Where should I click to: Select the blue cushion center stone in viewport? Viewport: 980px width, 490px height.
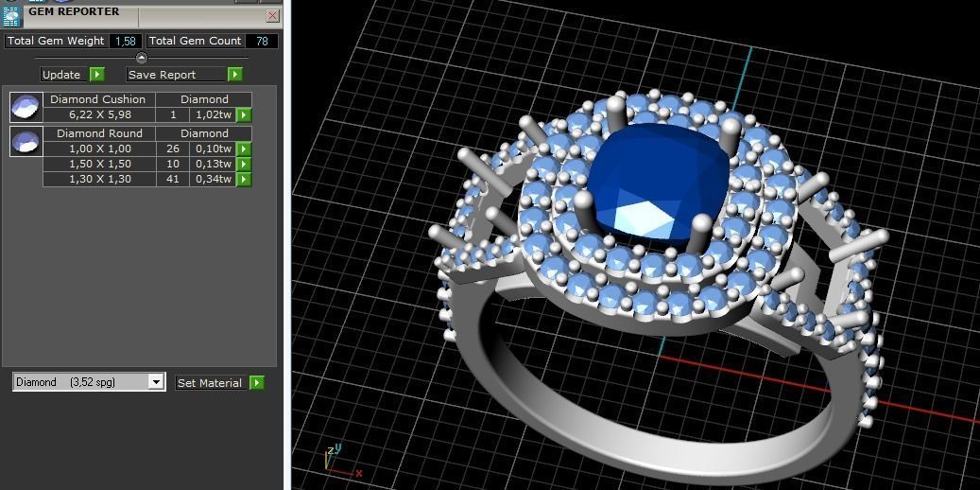click(x=659, y=181)
